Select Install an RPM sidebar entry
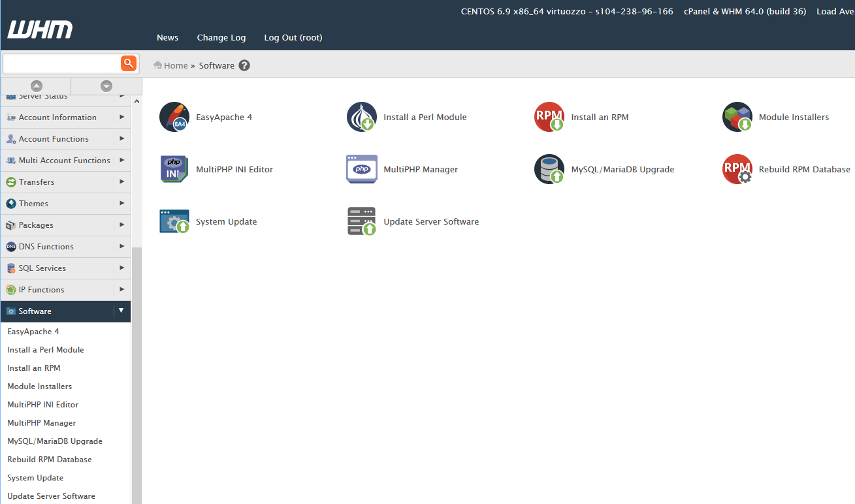The height and width of the screenshot is (504, 855). click(x=34, y=368)
